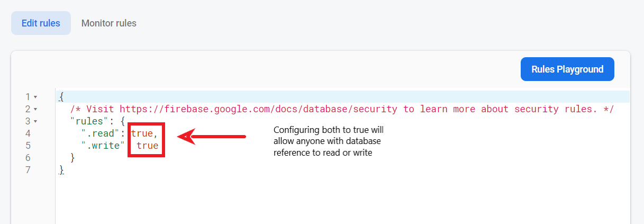
Task: Click the true value on the .write line
Action: (x=147, y=146)
